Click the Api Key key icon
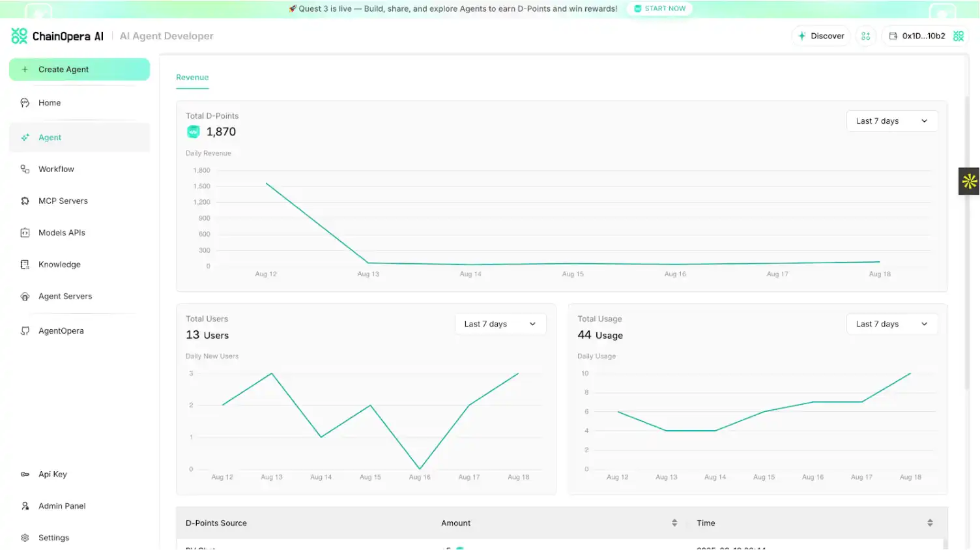Viewport: 980px width, 550px height. [25, 474]
